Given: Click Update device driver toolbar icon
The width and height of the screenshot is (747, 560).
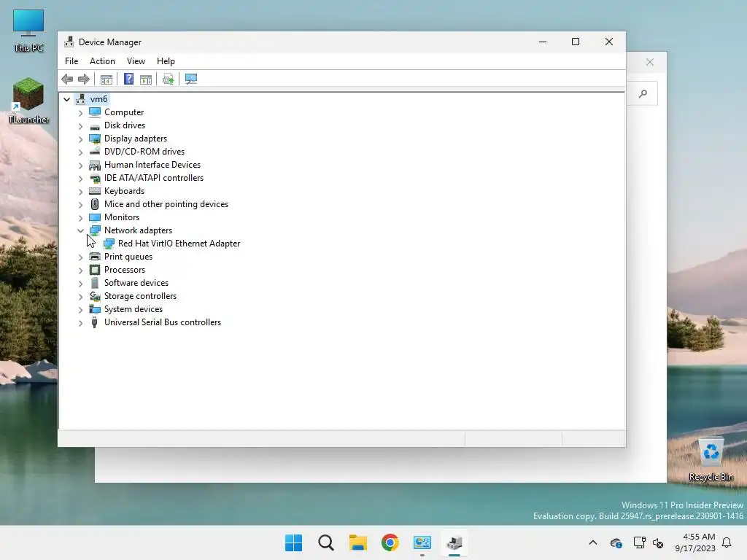Looking at the screenshot, I should 169,79.
